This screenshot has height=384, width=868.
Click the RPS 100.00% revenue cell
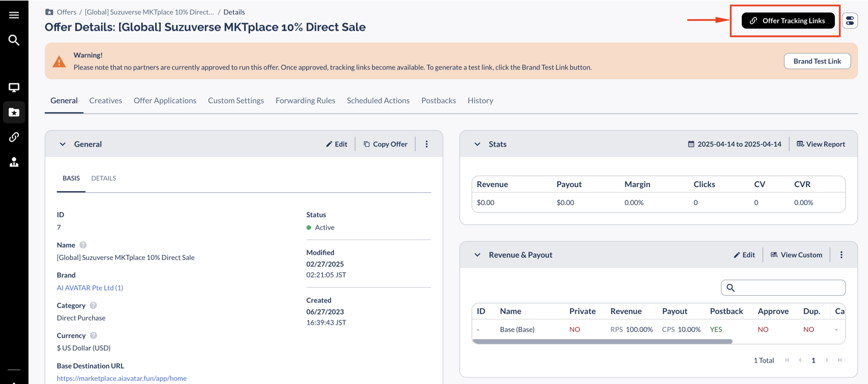coord(631,330)
